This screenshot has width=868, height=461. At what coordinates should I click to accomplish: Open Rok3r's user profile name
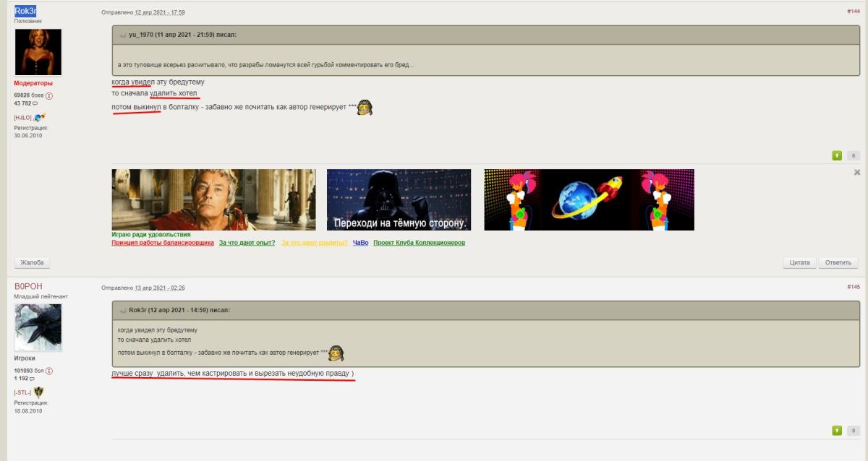(25, 12)
